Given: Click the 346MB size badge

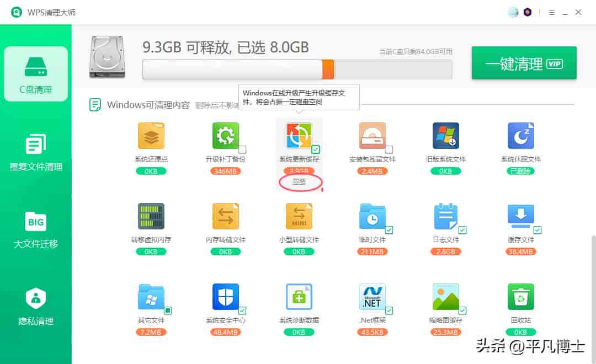Looking at the screenshot, I should click(x=225, y=171).
